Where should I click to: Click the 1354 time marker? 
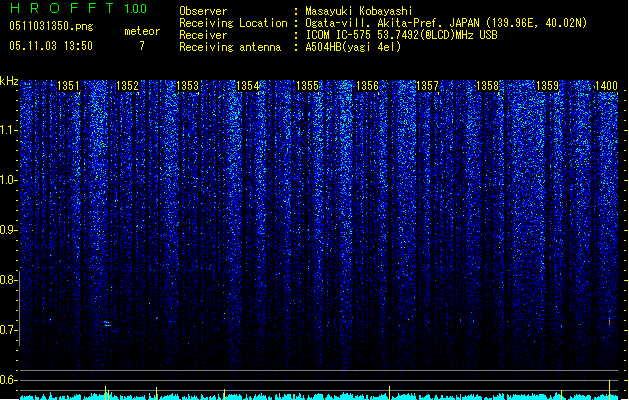pyautogui.click(x=248, y=86)
